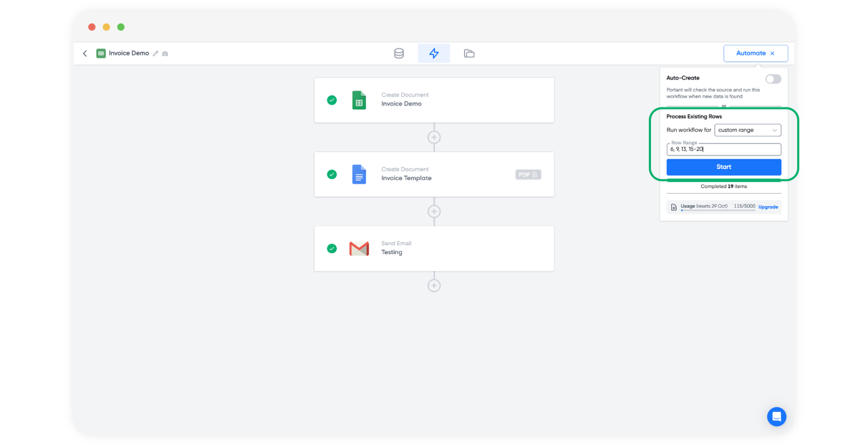
Task: Enable the Auto-Create switch
Action: pyautogui.click(x=773, y=79)
